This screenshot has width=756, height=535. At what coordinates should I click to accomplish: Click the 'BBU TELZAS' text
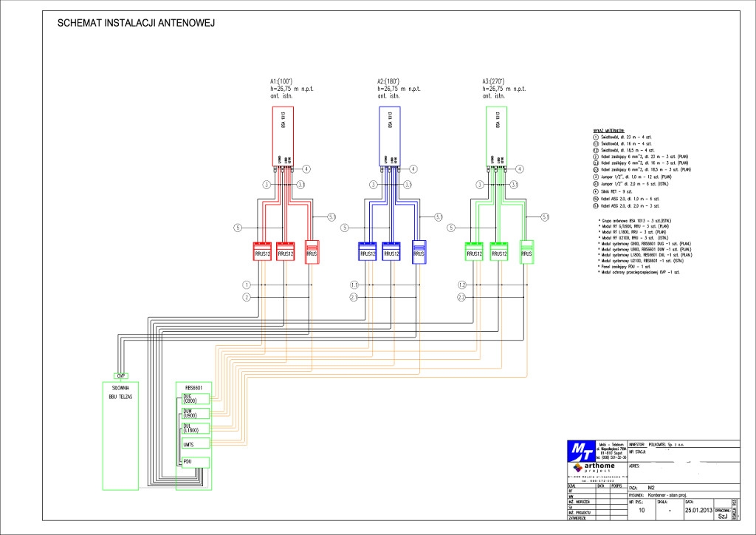[120, 397]
